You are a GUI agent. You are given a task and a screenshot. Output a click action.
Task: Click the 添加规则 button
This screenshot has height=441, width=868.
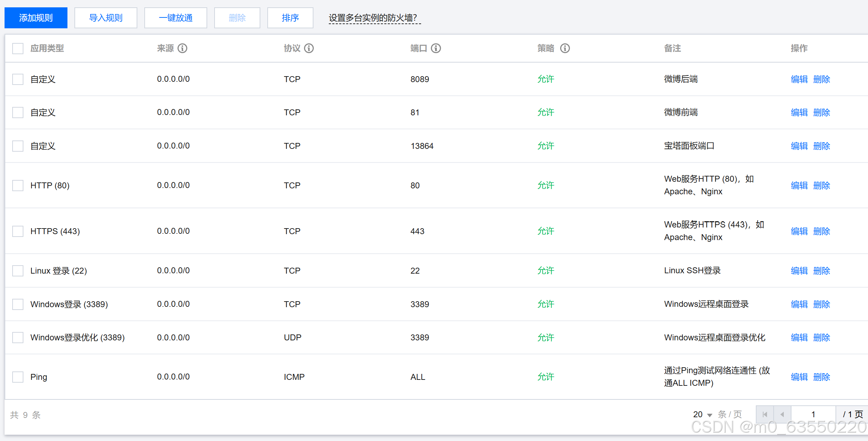coord(36,18)
